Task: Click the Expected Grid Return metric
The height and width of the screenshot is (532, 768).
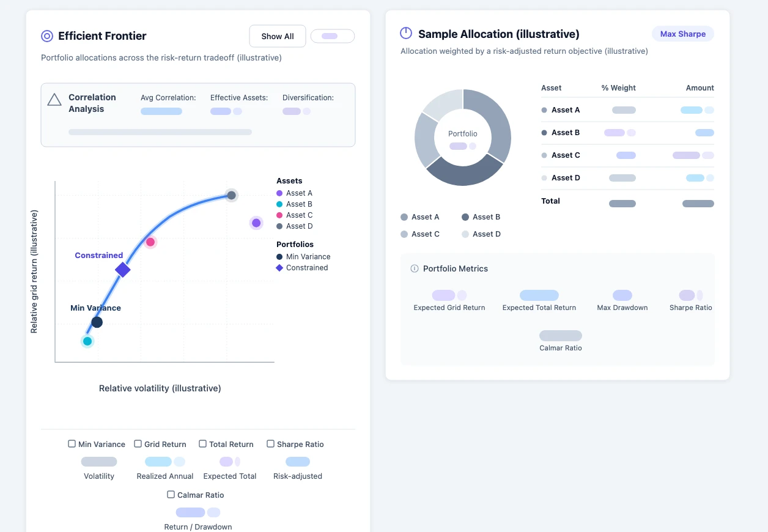Action: tap(449, 301)
